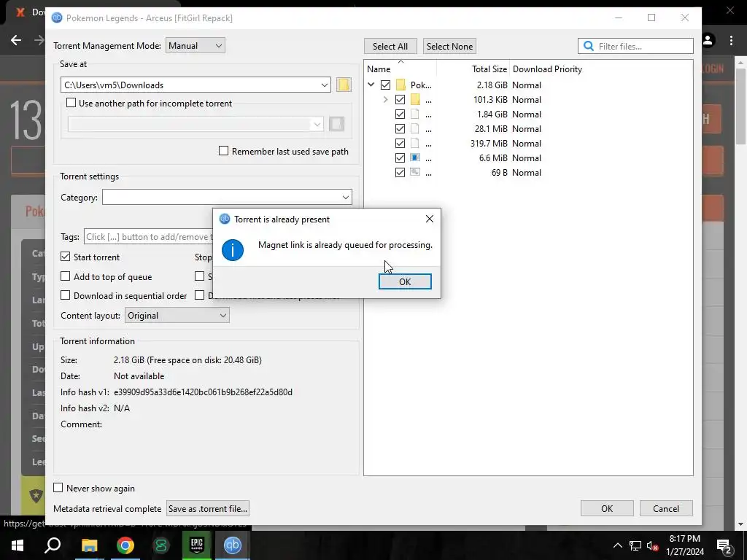747x560 pixels.
Task: Open Epic Games Launcher from the taskbar
Action: (197, 545)
